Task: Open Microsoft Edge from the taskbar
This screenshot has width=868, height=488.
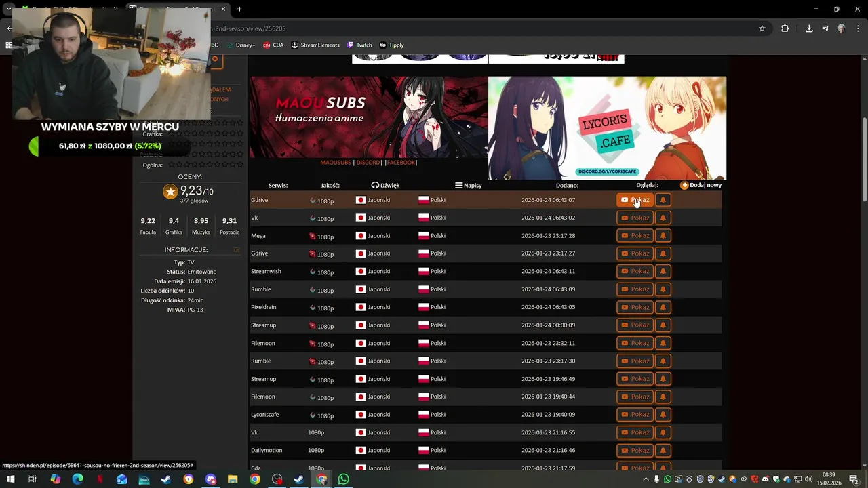Action: coord(77,479)
